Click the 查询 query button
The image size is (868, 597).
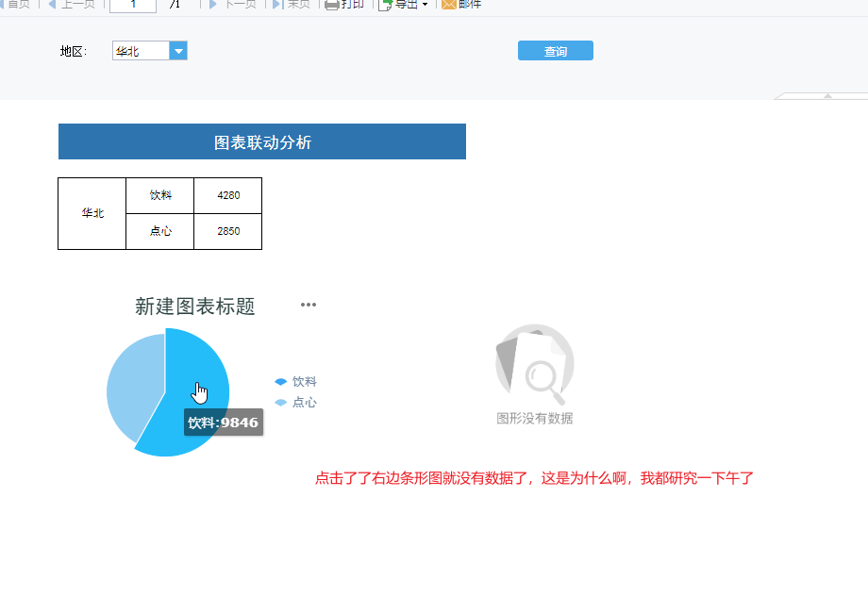click(555, 51)
